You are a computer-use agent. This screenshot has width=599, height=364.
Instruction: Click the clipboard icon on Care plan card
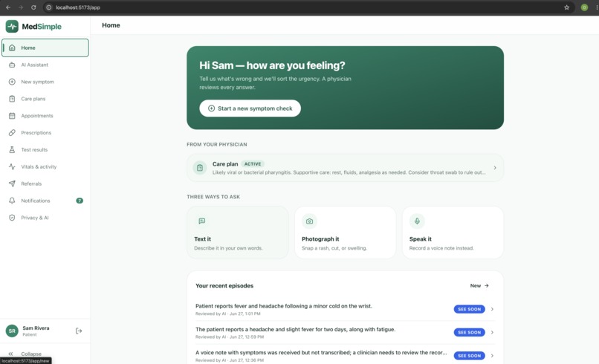point(200,168)
